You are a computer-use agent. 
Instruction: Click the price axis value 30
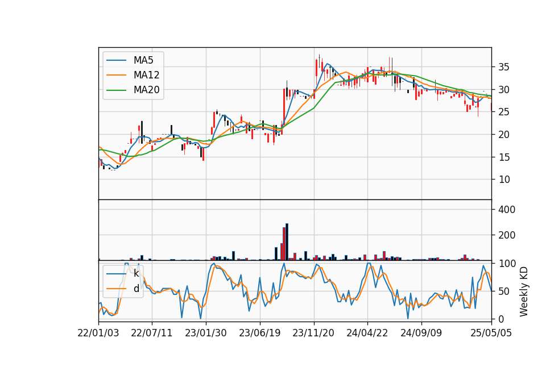coord(503,90)
